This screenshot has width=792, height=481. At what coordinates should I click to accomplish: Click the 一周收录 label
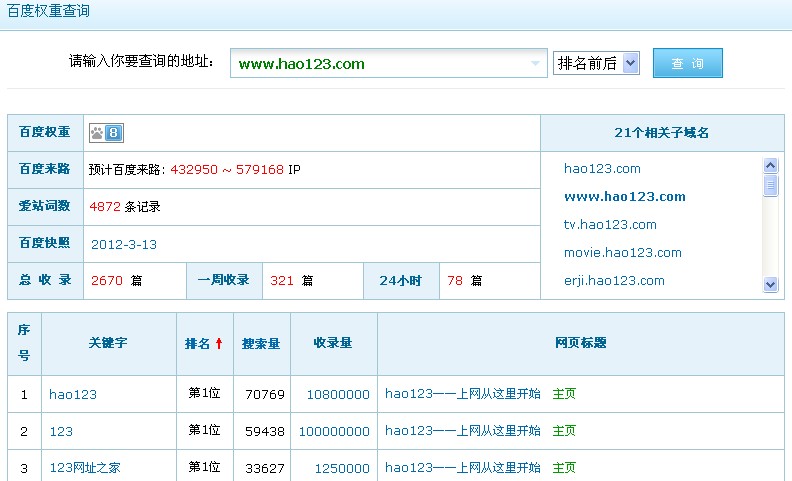[x=223, y=280]
